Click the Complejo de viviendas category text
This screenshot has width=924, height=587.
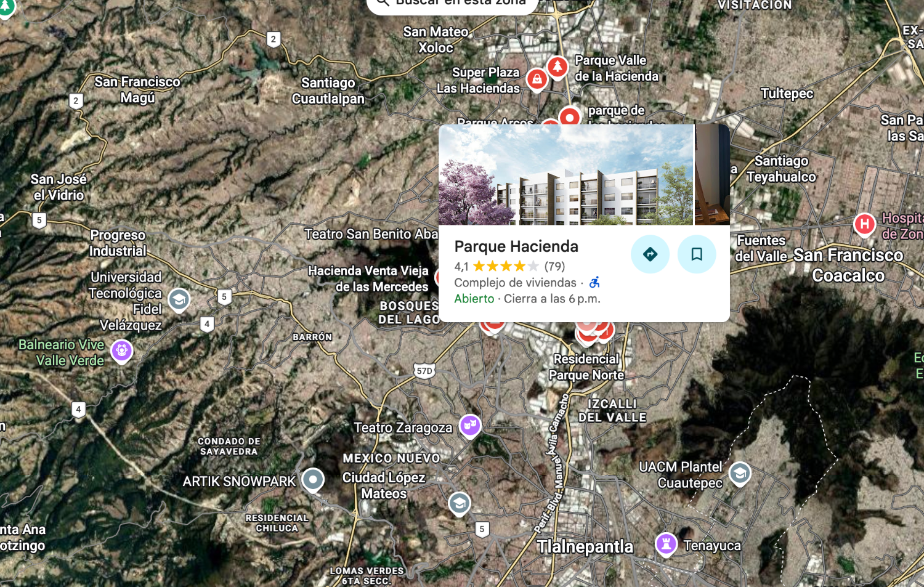(515, 283)
